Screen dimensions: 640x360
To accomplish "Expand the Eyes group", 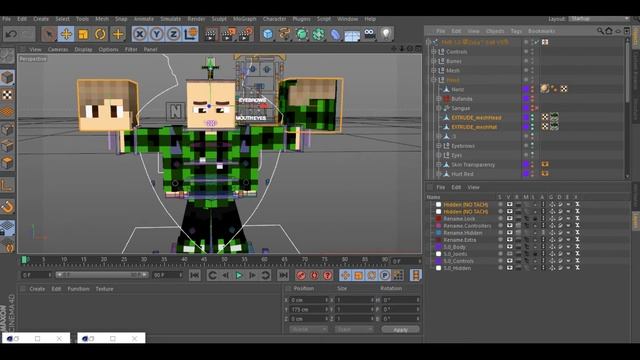I will click(x=439, y=155).
